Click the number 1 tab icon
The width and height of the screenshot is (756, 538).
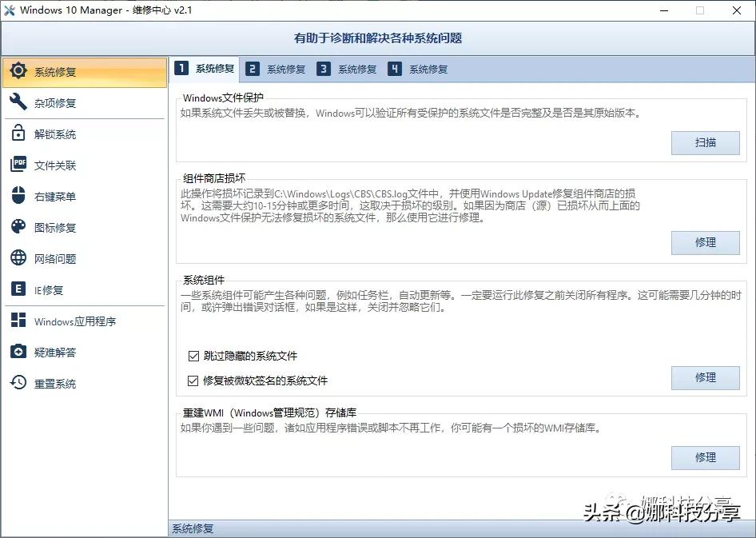(181, 69)
